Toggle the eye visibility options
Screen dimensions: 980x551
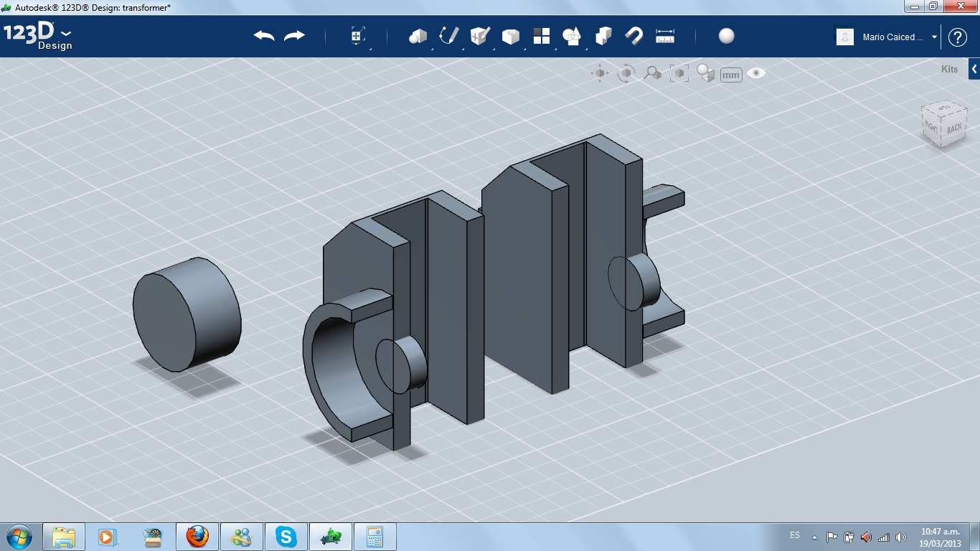point(756,73)
